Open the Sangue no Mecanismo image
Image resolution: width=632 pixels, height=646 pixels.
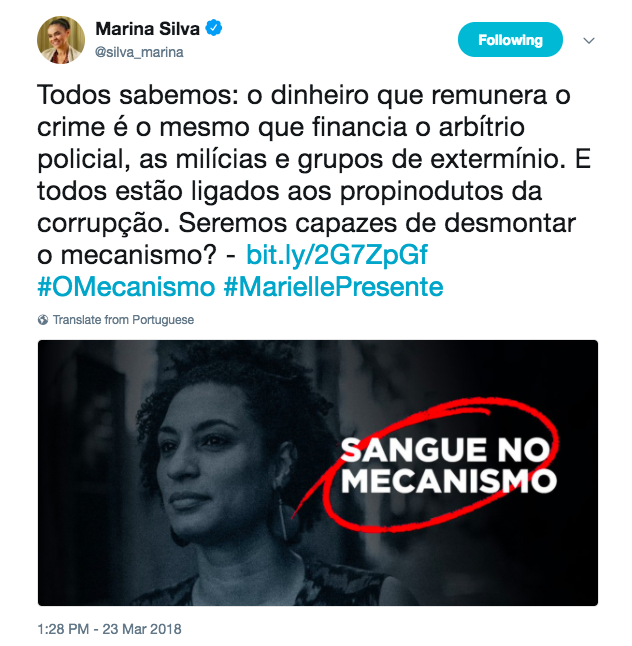click(318, 473)
